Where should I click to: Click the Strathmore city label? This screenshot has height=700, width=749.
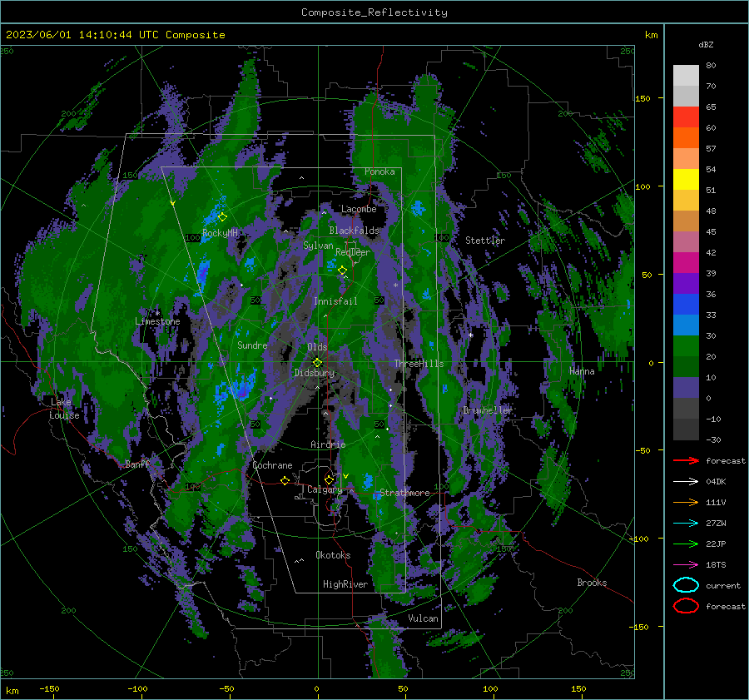click(404, 493)
